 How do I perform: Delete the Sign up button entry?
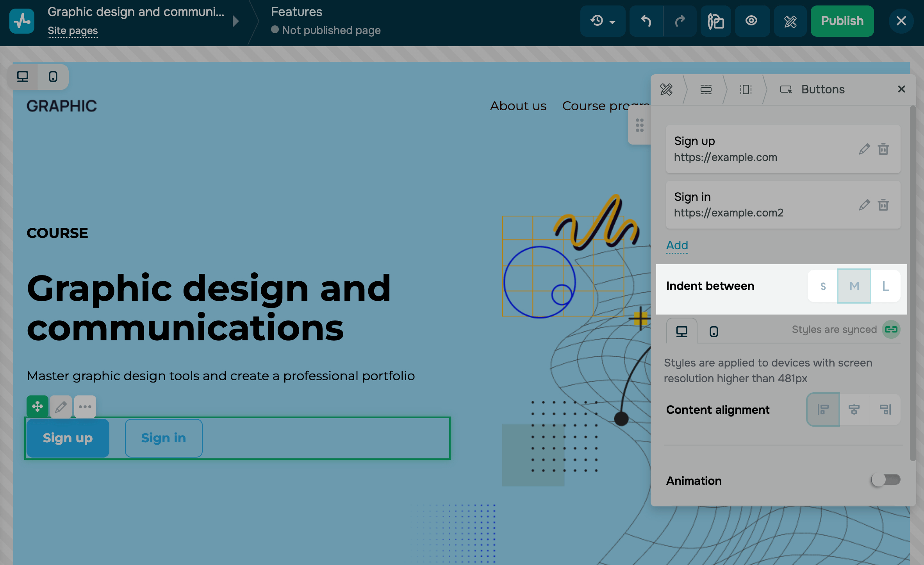tap(883, 149)
